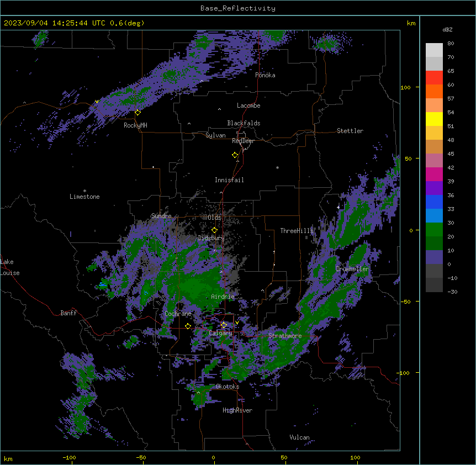Select the Olds label
476x465 pixels.
(214, 218)
